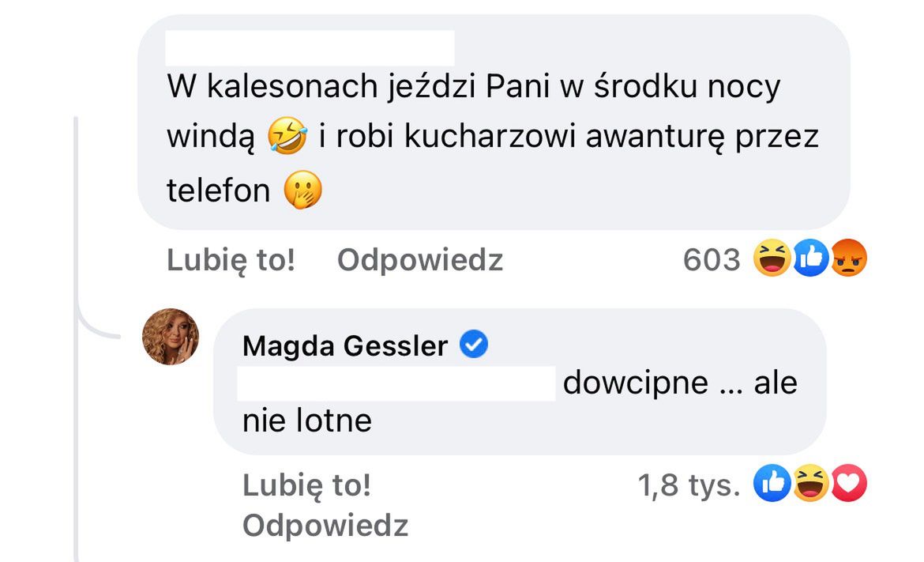Like the first comment with "Lubię to!"

coord(231,260)
